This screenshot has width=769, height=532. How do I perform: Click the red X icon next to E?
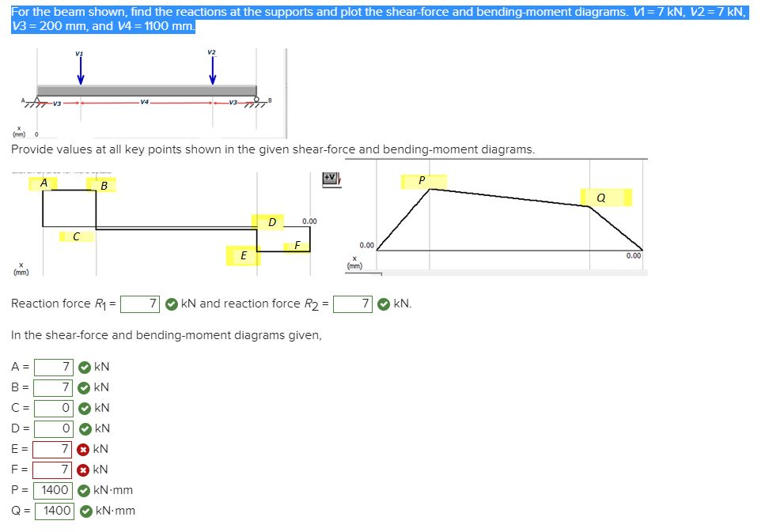85,449
